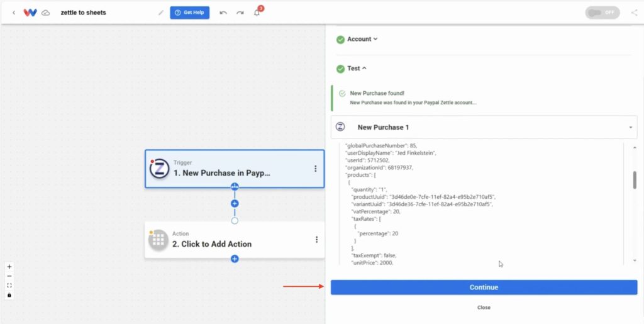
Task: Click the globalPurchaseNumber 85 line
Action: coord(381,145)
